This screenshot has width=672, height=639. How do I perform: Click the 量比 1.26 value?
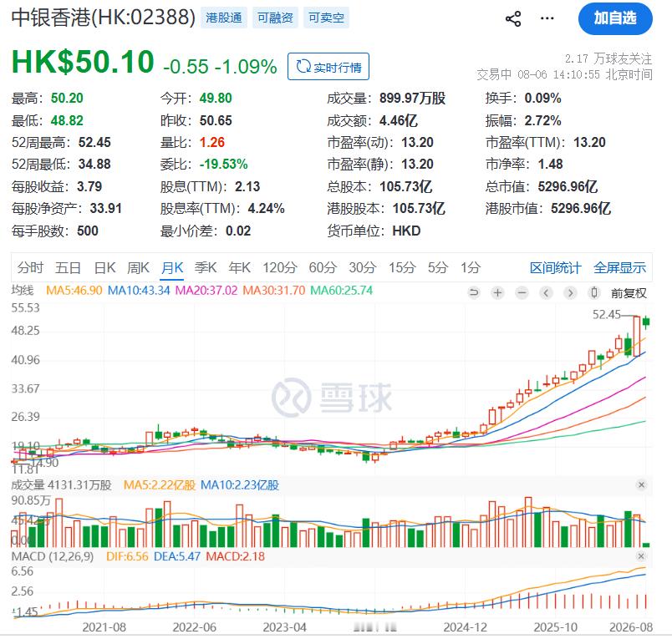212,142
